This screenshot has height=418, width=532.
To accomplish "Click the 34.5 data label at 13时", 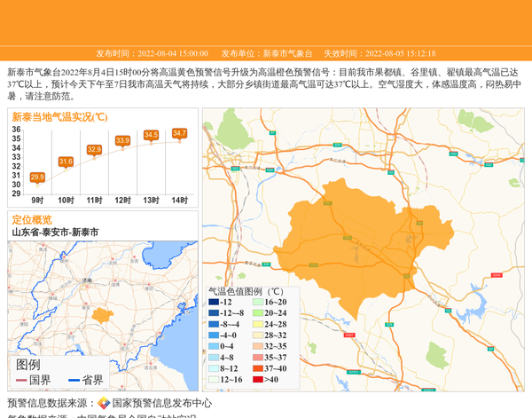I will click(151, 135).
